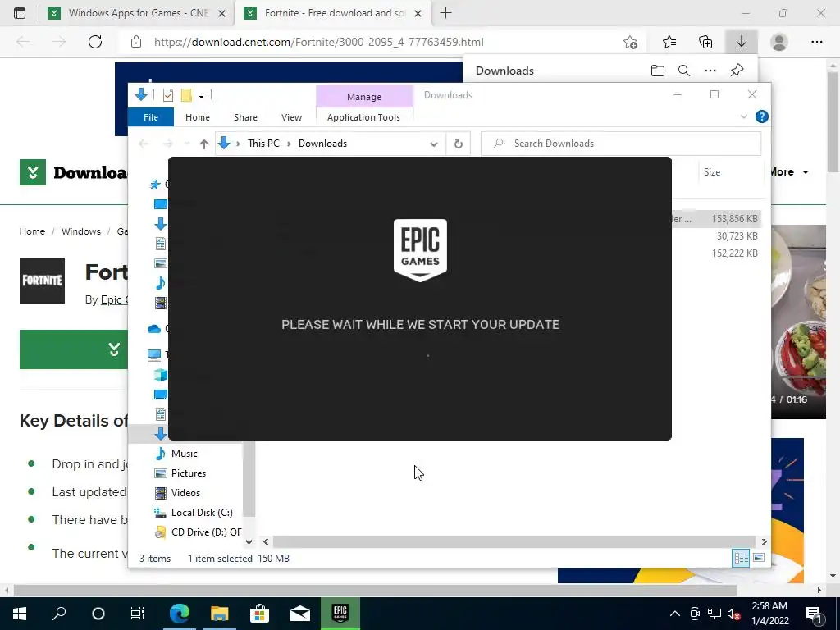The image size is (840, 630).
Task: Click the New folder quick access icon
Action: (x=186, y=95)
